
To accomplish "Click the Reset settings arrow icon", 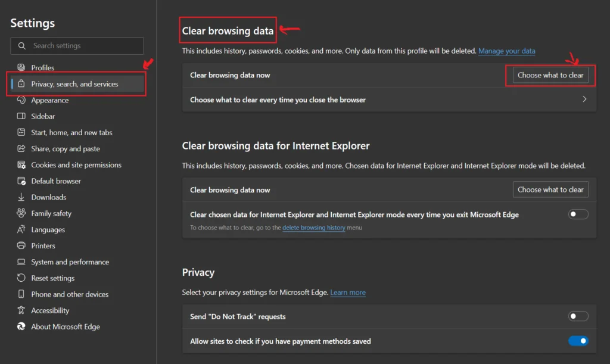I will [21, 278].
